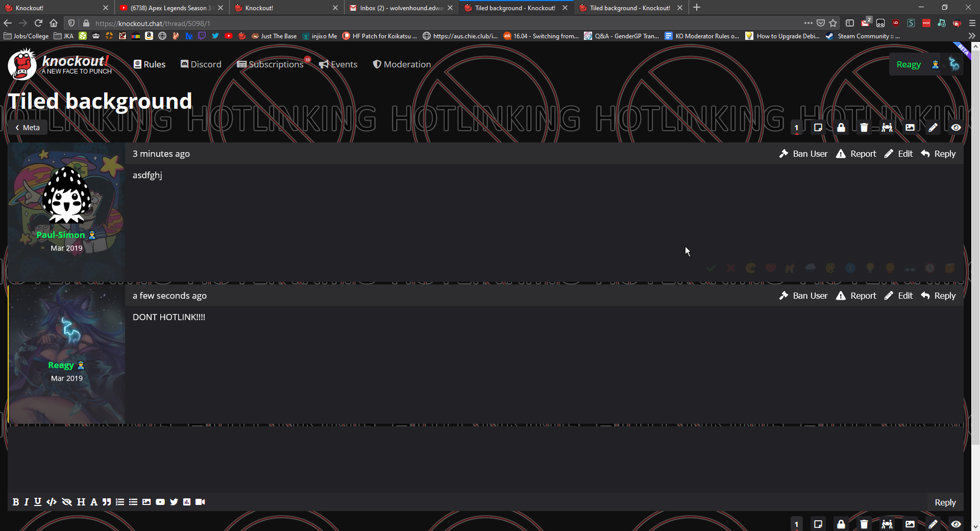Click the trash delete-thread icon at the top
This screenshot has width=980, height=531.
click(x=864, y=128)
